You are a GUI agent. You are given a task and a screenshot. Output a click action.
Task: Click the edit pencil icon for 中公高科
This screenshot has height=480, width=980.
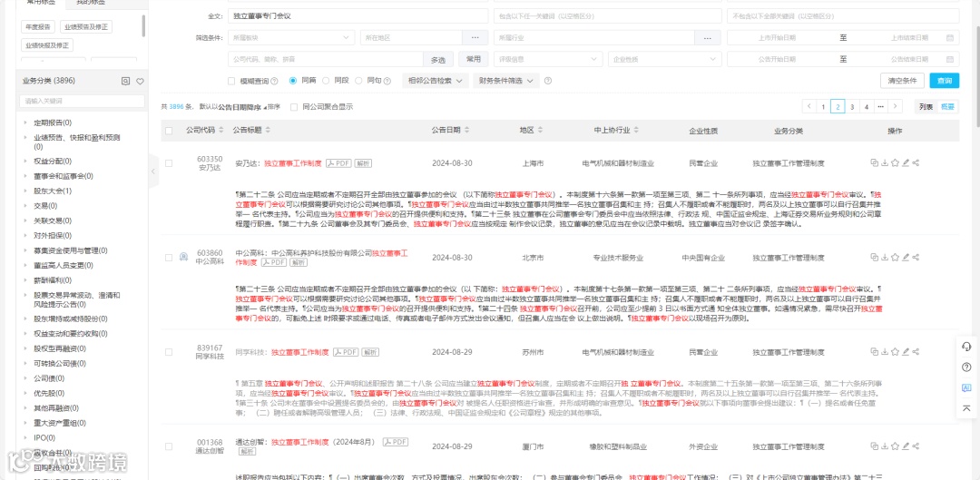906,258
